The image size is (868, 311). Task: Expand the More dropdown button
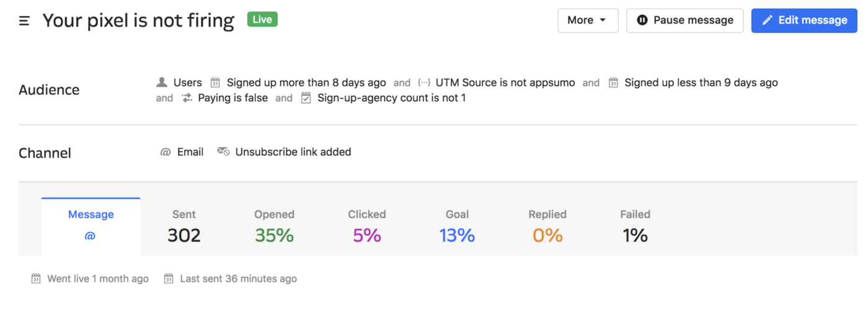point(588,20)
